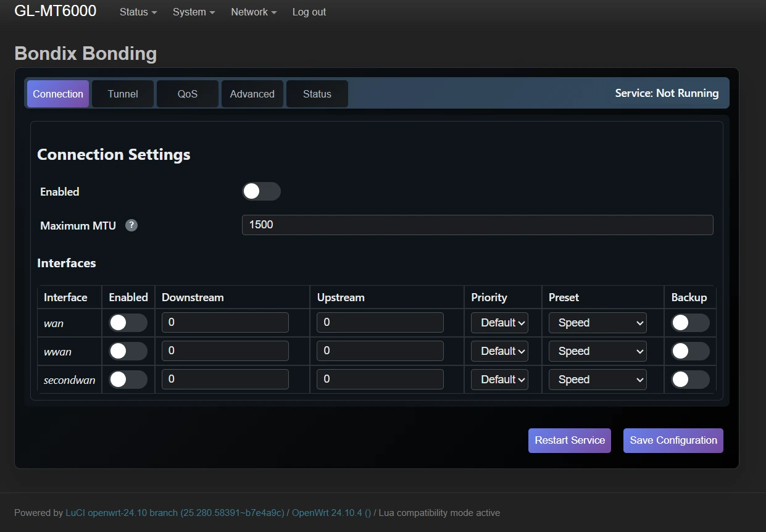Turn on Backup for wan
Screen dimensions: 766x532
690,323
